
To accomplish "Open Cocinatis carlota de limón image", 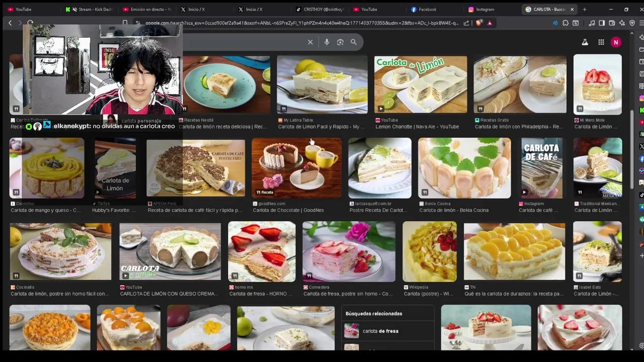I will click(60, 251).
